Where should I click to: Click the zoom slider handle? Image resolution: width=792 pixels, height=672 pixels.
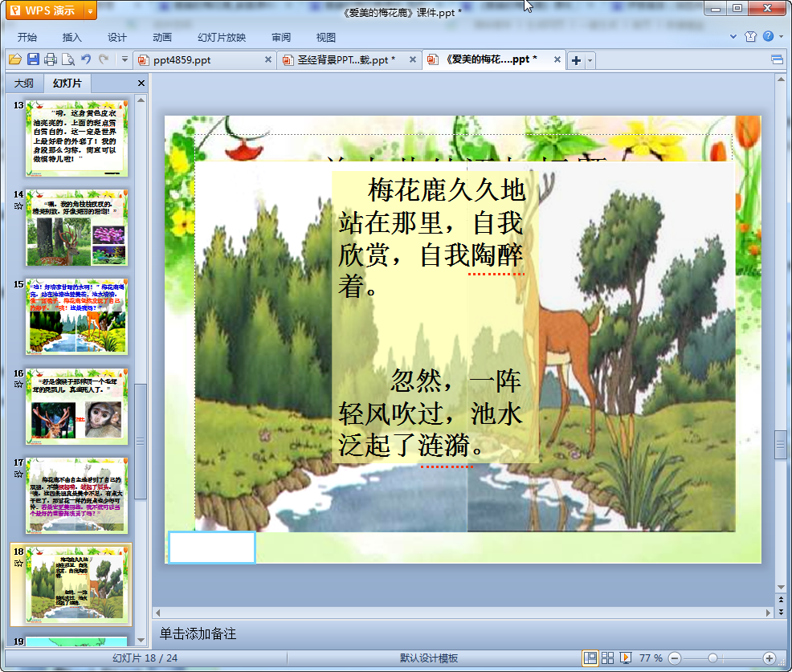click(x=712, y=658)
